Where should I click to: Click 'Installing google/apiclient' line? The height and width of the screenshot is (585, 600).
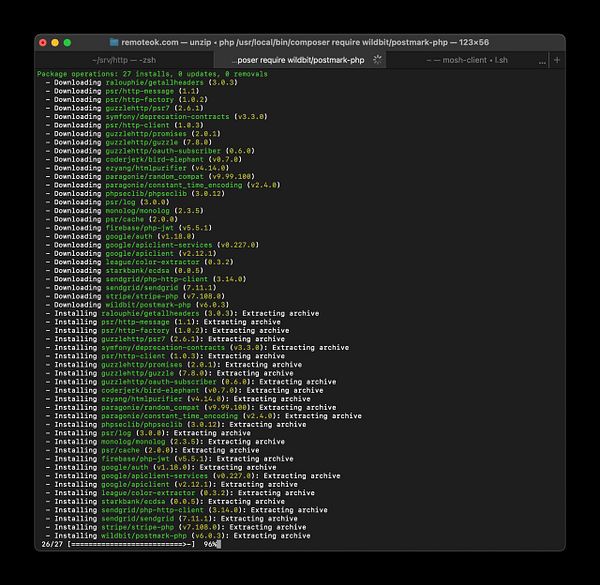click(x=172, y=484)
